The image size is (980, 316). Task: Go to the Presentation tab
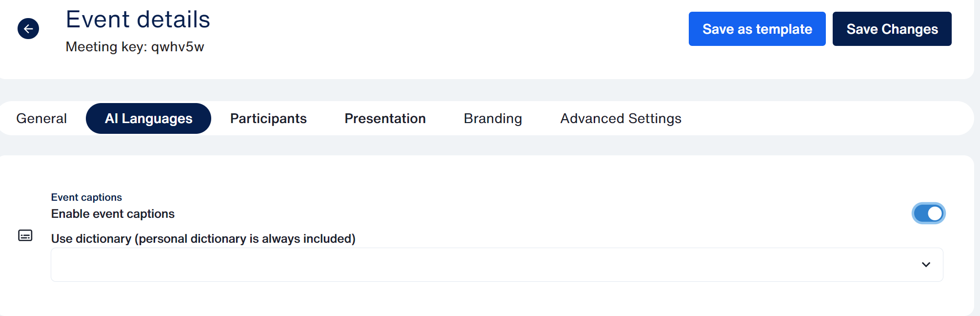385,119
